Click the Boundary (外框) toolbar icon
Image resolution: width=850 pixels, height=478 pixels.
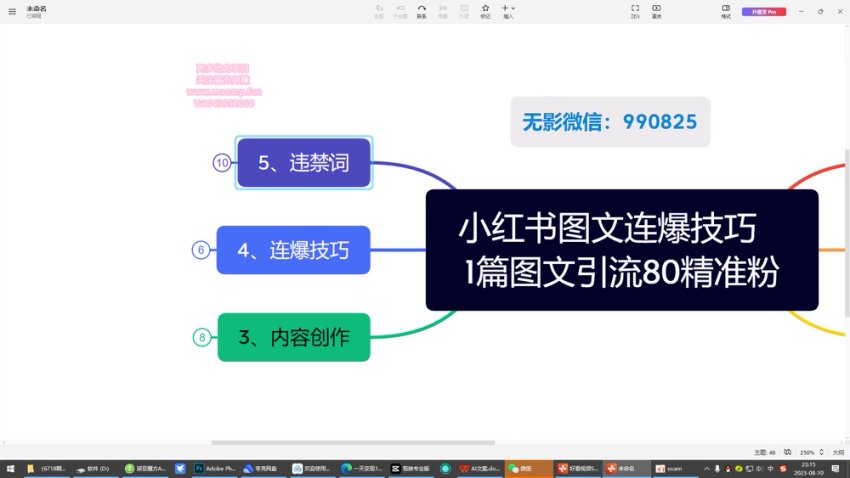click(x=464, y=10)
